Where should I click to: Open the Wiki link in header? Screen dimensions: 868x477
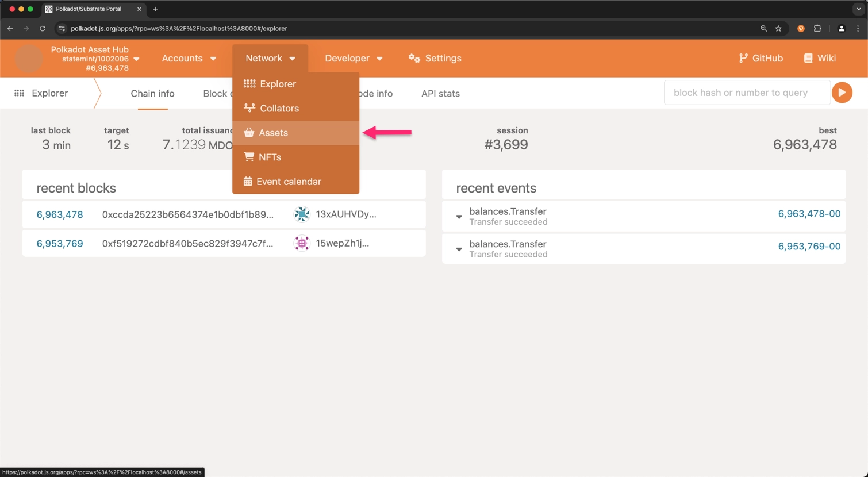tap(820, 58)
